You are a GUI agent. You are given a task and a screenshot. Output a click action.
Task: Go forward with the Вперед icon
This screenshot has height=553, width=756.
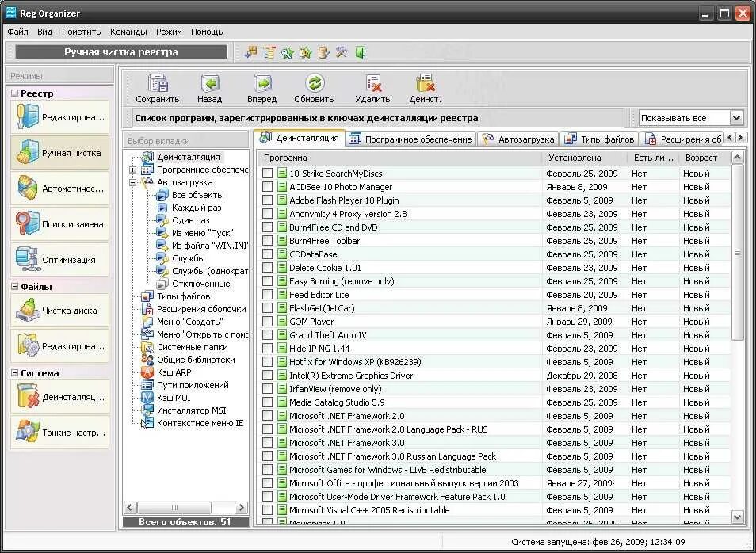[262, 89]
